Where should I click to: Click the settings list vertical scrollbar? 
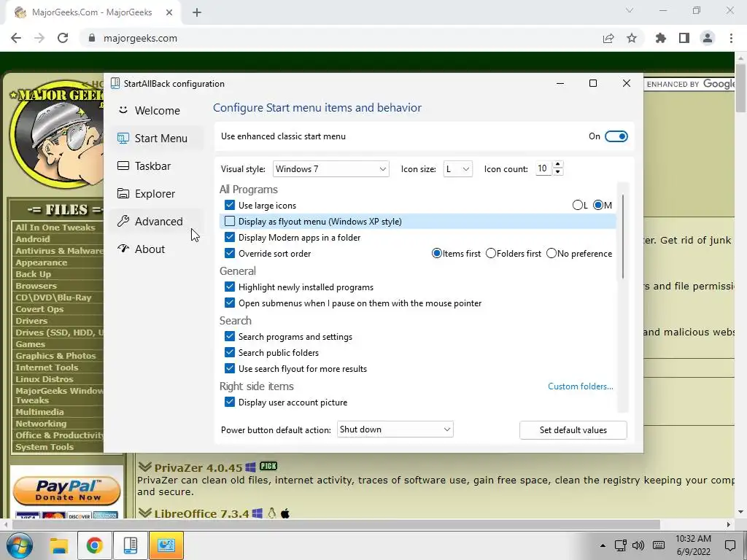click(622, 236)
